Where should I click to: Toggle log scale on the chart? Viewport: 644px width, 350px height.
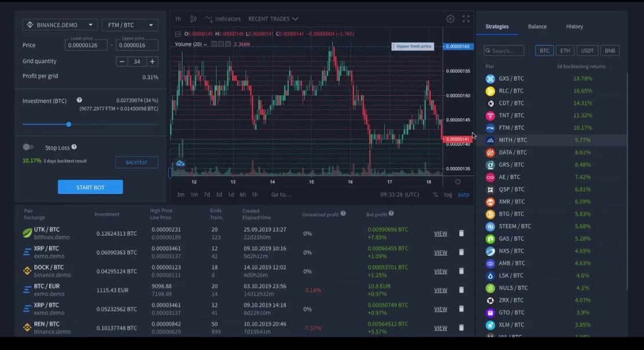click(x=448, y=195)
